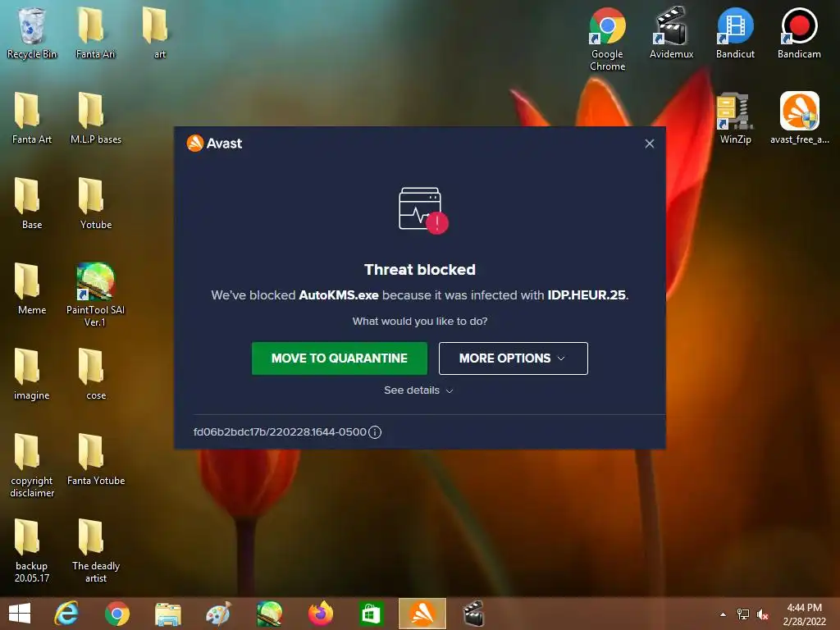Select the Meme folder

click(32, 289)
